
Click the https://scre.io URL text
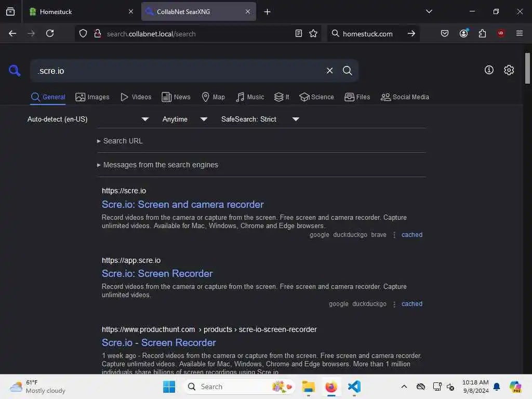[x=124, y=191]
